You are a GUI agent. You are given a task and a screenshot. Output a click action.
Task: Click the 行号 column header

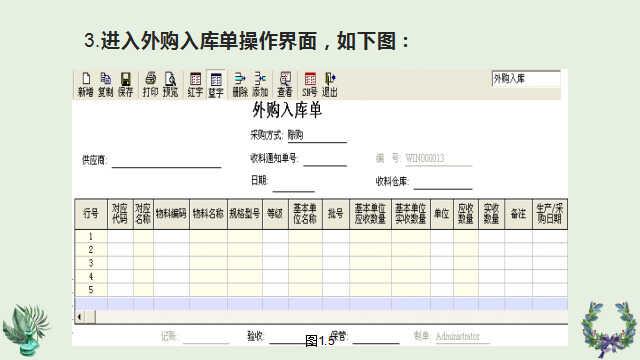tap(91, 214)
